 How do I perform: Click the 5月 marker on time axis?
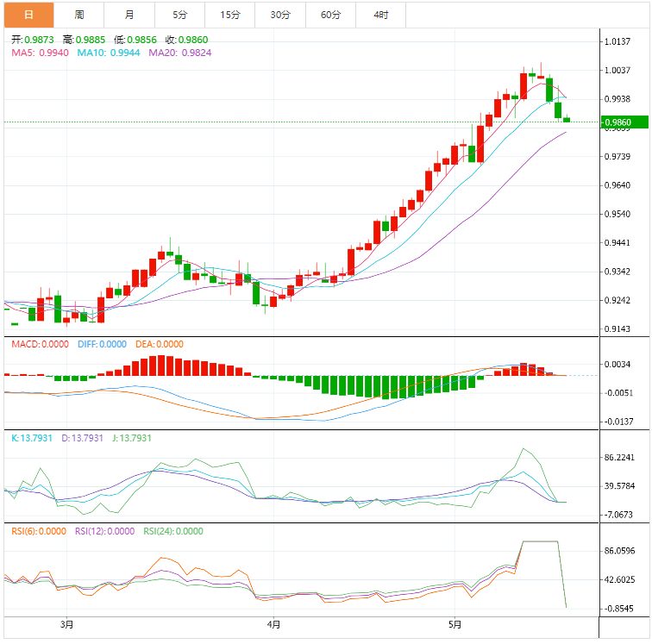coord(455,623)
